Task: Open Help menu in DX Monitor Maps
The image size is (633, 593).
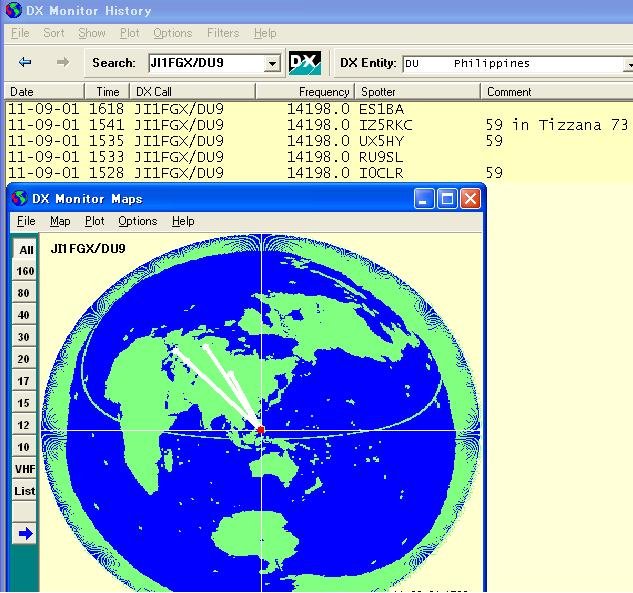Action: (x=183, y=221)
